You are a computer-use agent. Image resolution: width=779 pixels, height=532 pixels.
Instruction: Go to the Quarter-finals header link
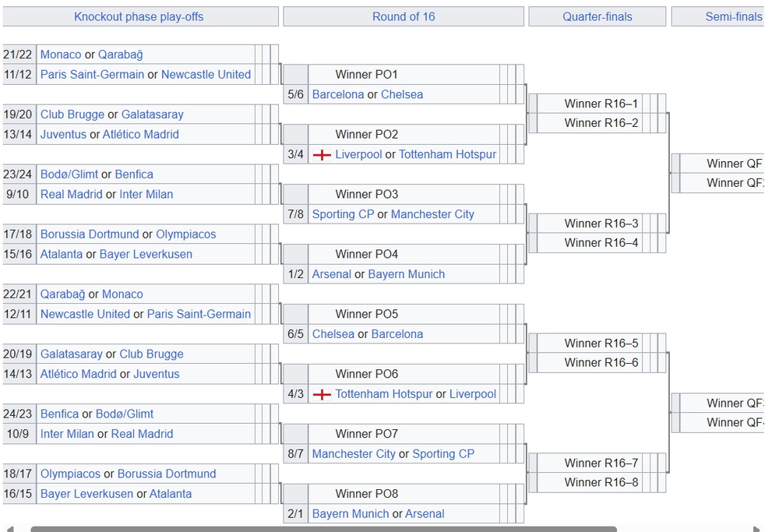[x=597, y=16]
